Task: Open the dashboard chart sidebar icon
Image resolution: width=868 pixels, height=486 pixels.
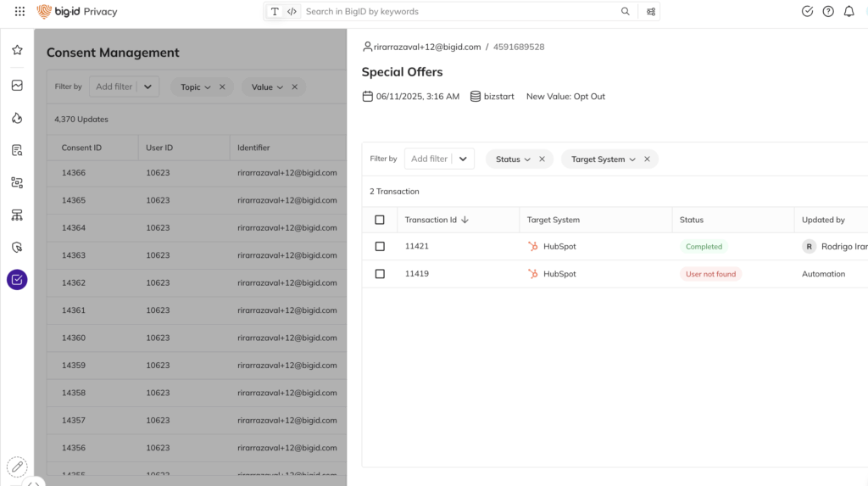Action: point(17,86)
